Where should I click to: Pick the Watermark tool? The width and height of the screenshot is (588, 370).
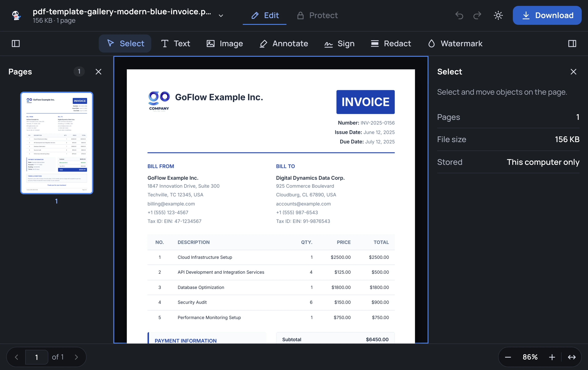pos(455,44)
